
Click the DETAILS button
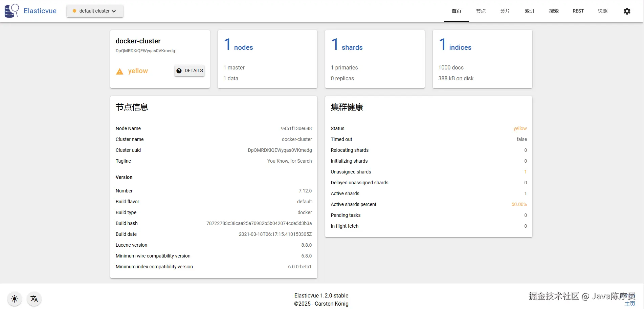tap(190, 70)
